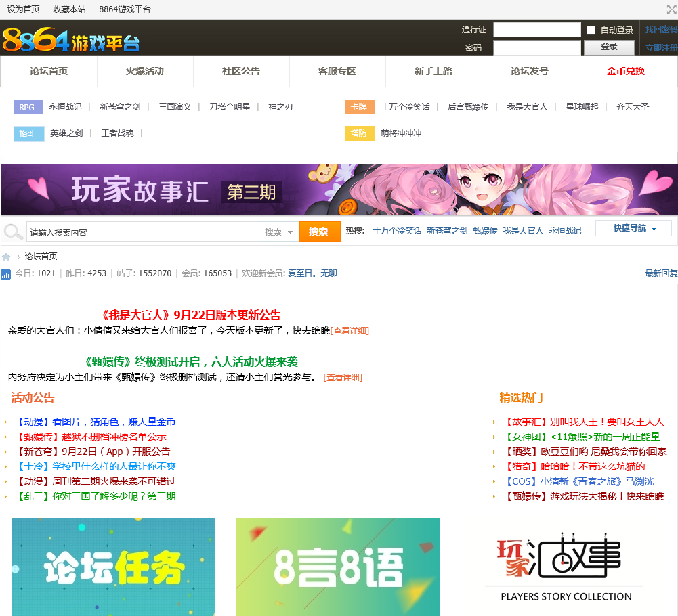Open the 金币兑换 nav tab
Image resolution: width=678 pixels, height=616 pixels.
click(626, 71)
